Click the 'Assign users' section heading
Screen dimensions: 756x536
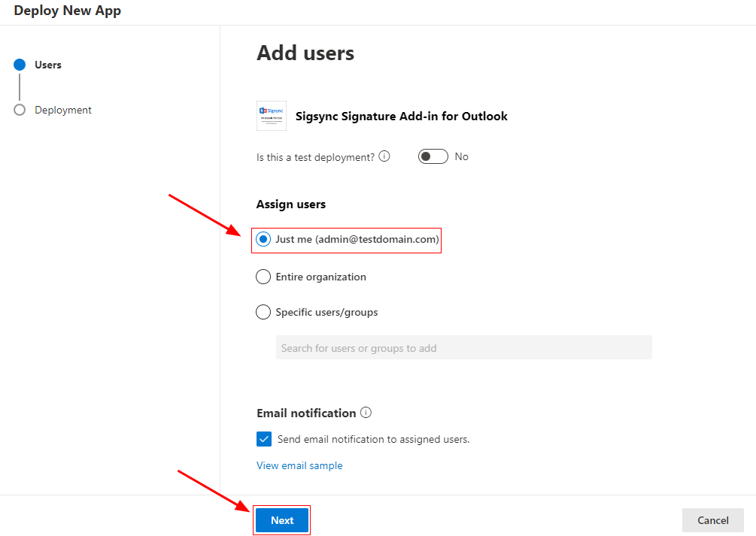pyautogui.click(x=291, y=204)
